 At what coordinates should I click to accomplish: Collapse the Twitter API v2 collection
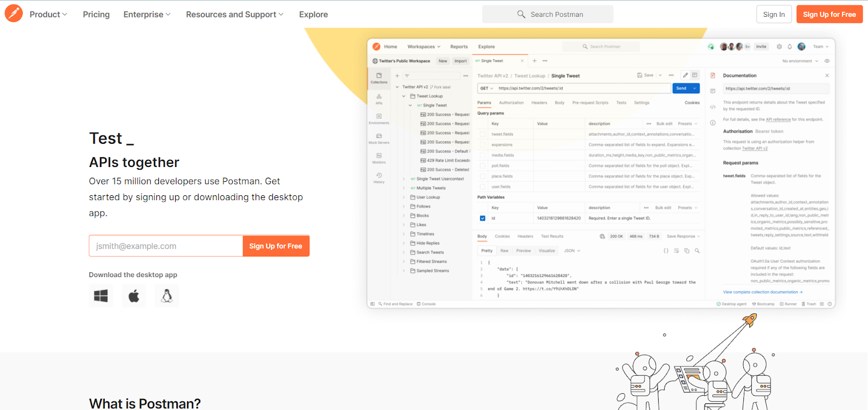(397, 87)
